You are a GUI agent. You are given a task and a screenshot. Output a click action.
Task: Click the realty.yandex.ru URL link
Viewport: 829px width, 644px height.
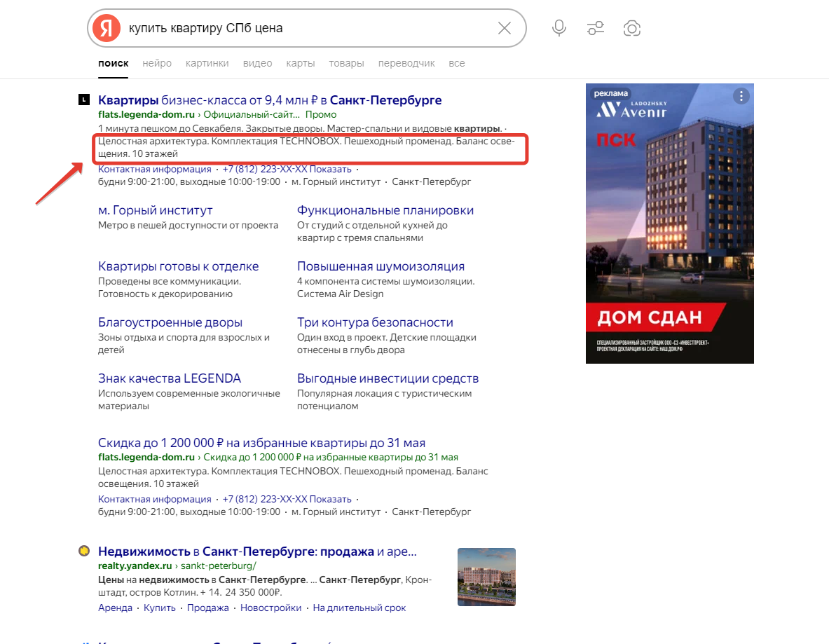click(177, 566)
